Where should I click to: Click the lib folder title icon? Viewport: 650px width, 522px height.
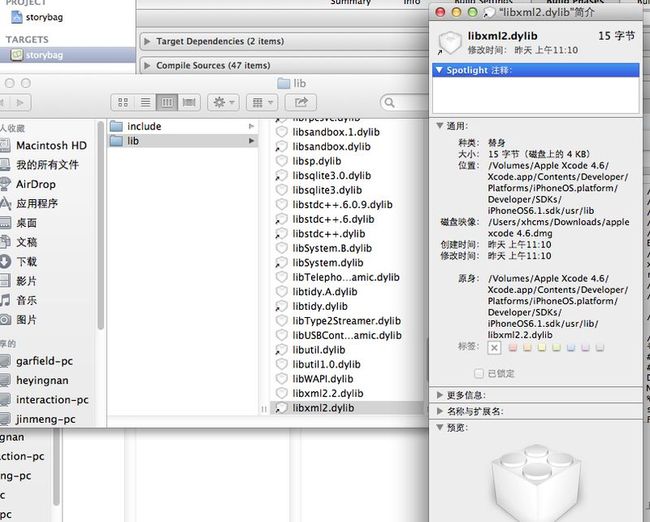coord(284,84)
